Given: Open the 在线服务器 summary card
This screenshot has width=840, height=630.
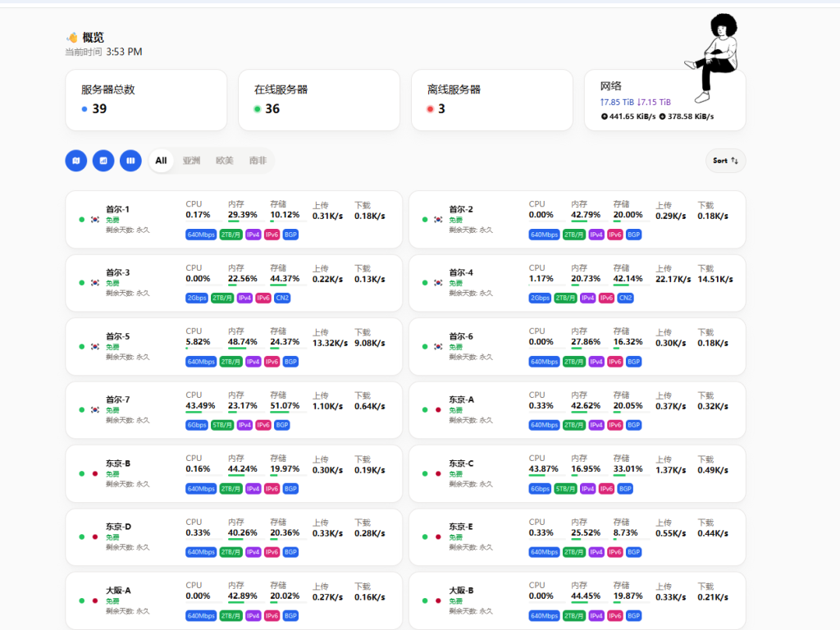Looking at the screenshot, I should pos(318,99).
